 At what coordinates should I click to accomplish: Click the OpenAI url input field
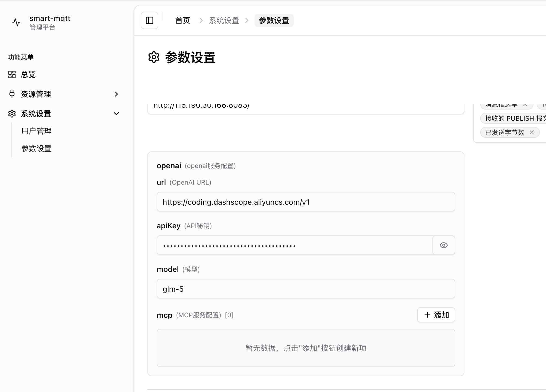306,202
